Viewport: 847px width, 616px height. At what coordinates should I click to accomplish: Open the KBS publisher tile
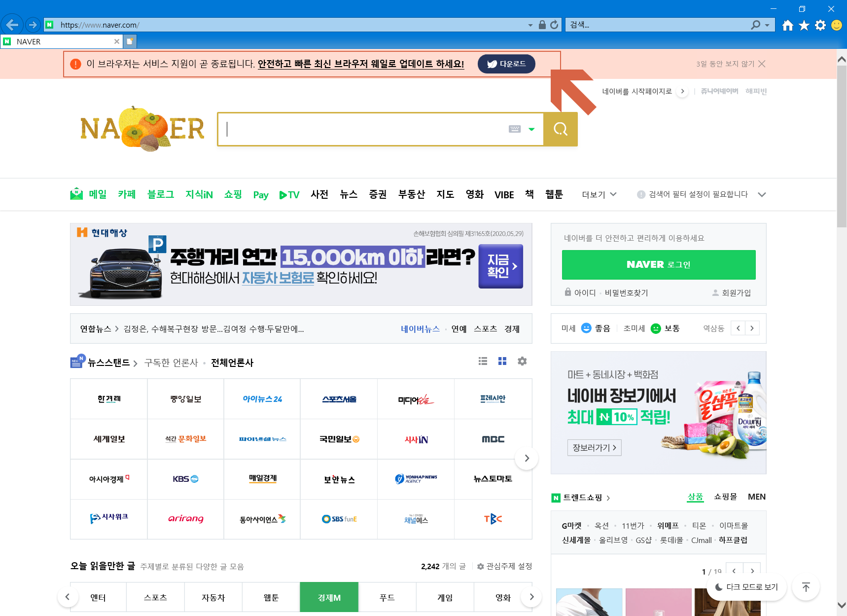pyautogui.click(x=185, y=479)
